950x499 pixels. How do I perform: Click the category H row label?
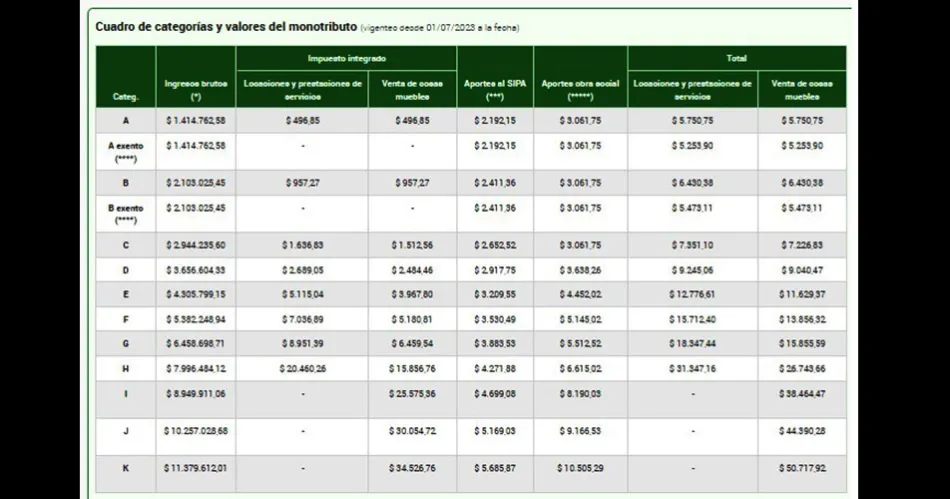tap(126, 369)
